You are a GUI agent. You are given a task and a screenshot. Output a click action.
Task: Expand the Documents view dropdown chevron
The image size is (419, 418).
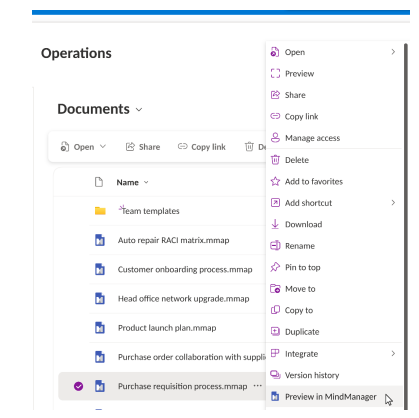point(139,110)
